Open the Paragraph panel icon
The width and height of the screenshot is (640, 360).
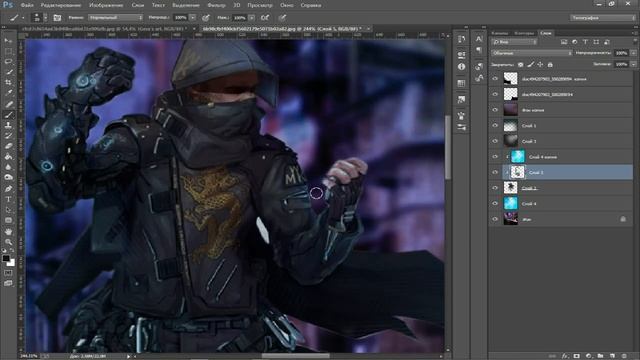coord(479,50)
